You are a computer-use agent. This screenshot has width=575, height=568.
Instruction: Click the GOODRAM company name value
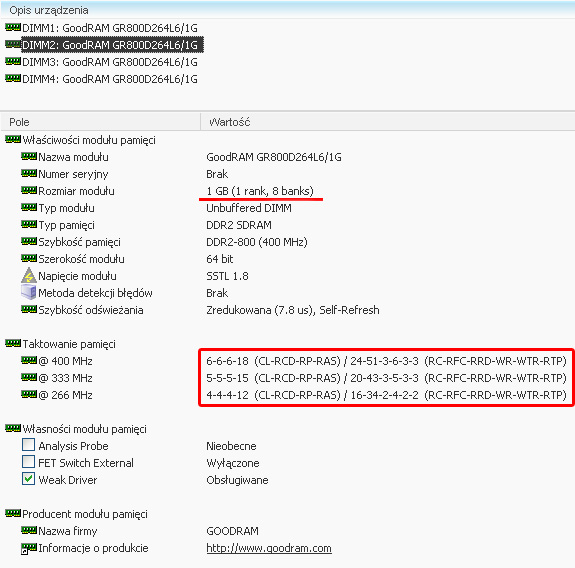coord(232,531)
